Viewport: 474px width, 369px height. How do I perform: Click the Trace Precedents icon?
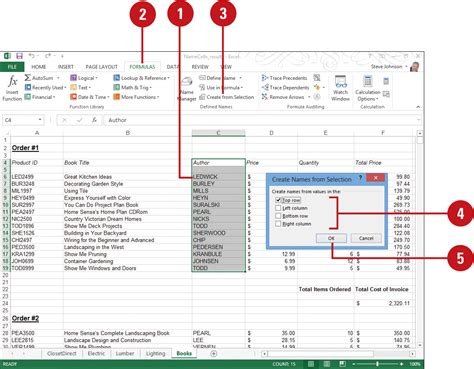pyautogui.click(x=265, y=78)
